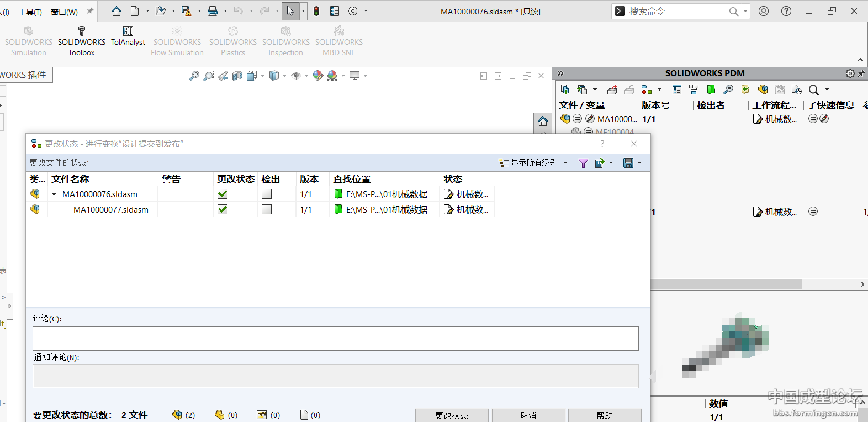Click the PDM Check Out icon
The width and height of the screenshot is (868, 422).
click(x=612, y=89)
